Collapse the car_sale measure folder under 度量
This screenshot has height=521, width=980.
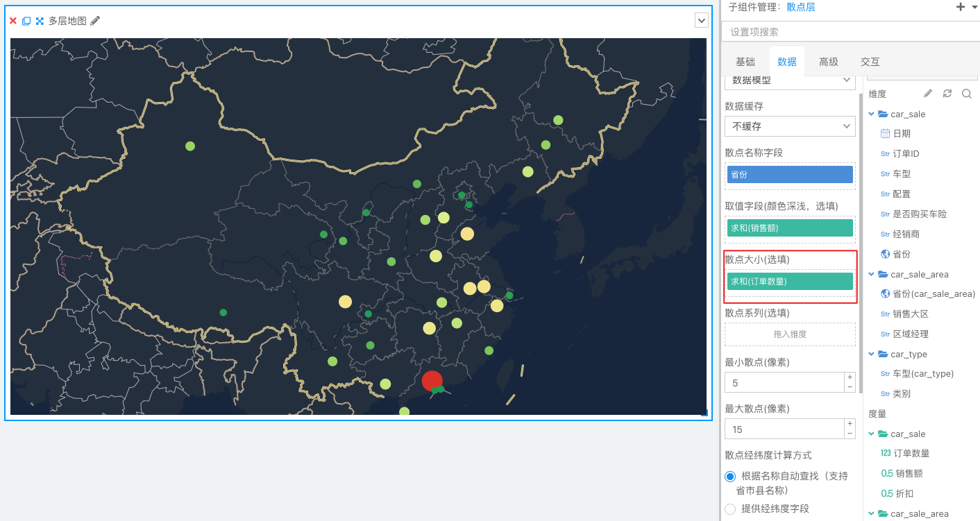coord(872,434)
